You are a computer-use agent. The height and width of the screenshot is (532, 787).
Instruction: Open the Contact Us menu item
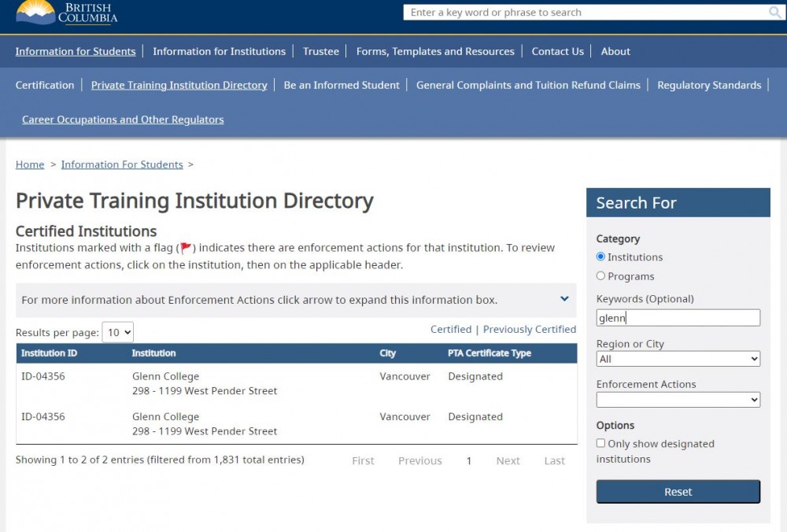(x=557, y=51)
